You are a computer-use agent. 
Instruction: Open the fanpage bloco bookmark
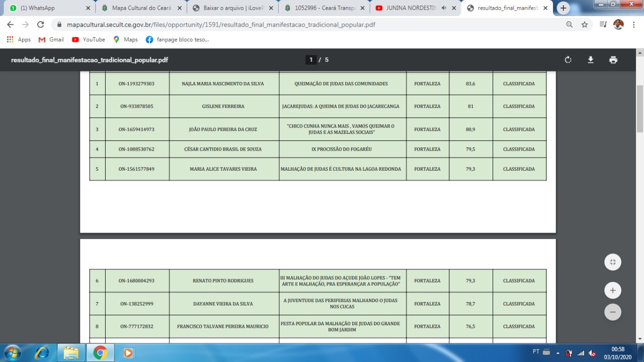(177, 39)
